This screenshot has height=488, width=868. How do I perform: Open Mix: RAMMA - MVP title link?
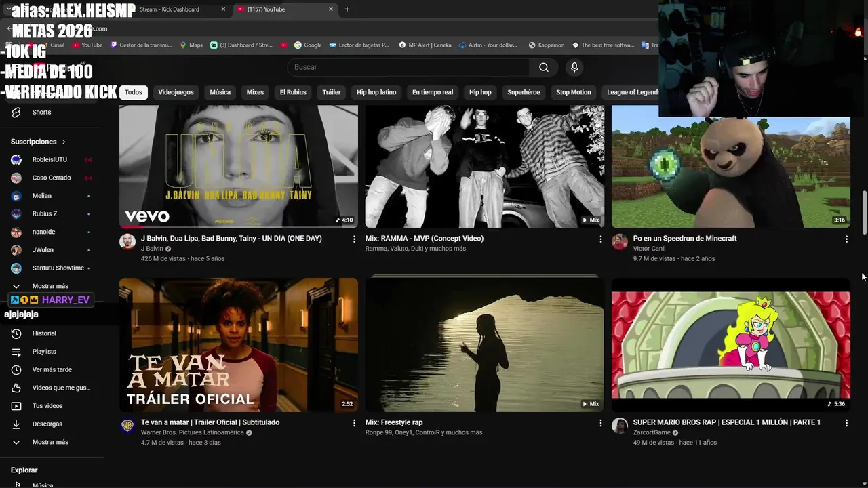(425, 239)
